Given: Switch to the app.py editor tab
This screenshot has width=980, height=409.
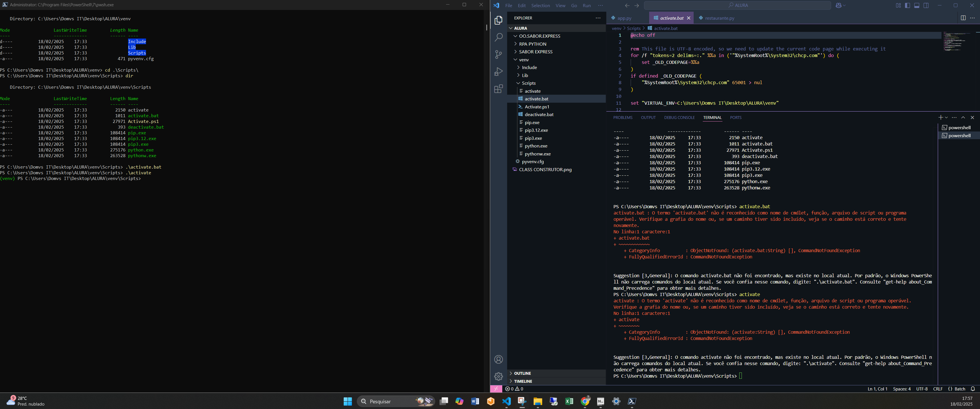Looking at the screenshot, I should coord(627,18).
